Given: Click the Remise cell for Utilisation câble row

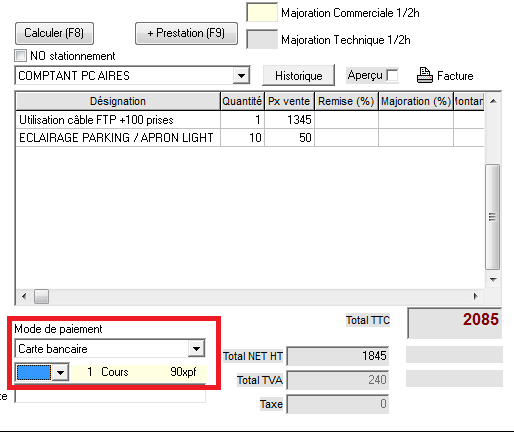Looking at the screenshot, I should point(346,120).
